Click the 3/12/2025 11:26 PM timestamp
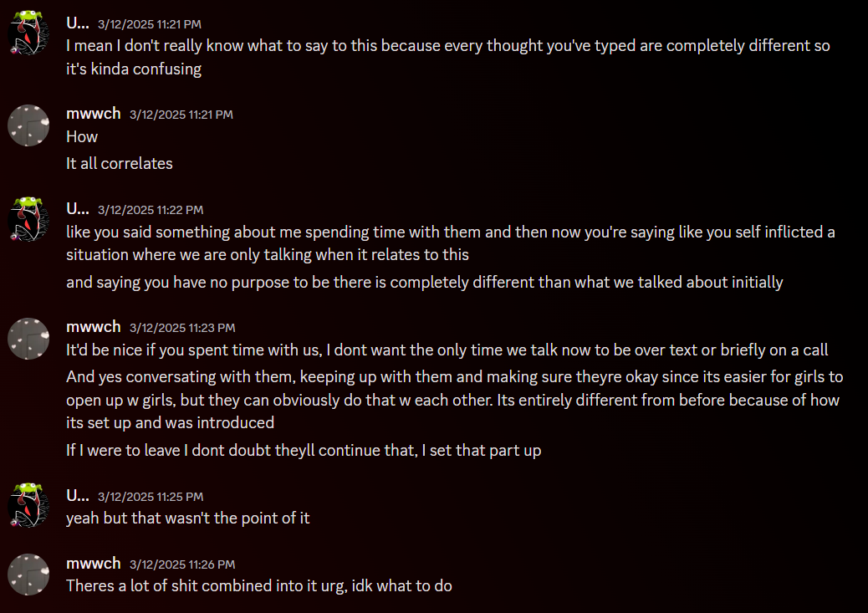868x613 pixels. [x=182, y=564]
